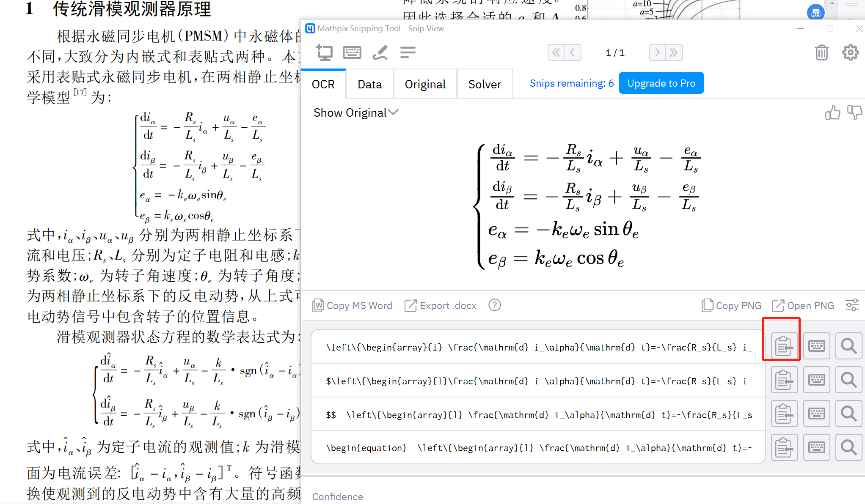Open PNG options sliders icon
The width and height of the screenshot is (865, 504).
tap(852, 305)
